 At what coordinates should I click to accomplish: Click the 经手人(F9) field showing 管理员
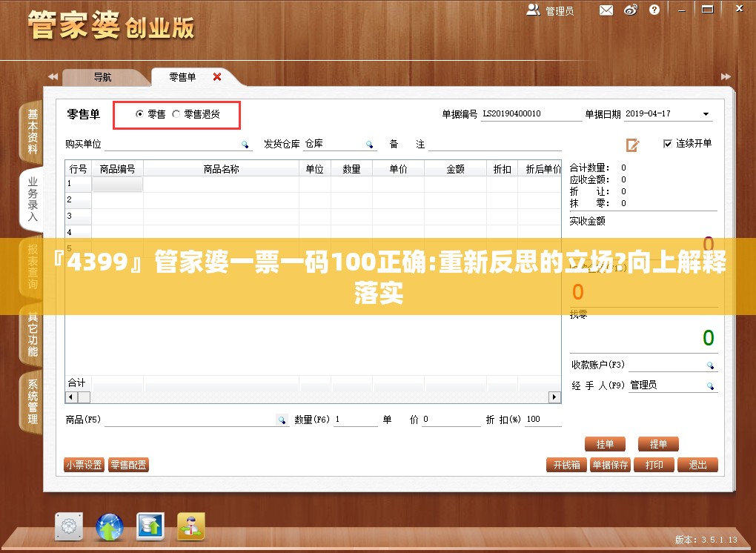tap(673, 385)
